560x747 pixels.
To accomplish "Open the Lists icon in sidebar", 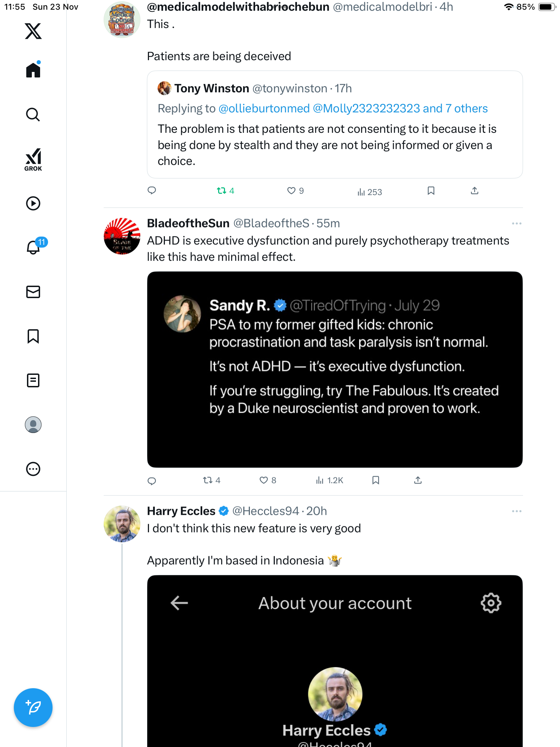I will [33, 380].
